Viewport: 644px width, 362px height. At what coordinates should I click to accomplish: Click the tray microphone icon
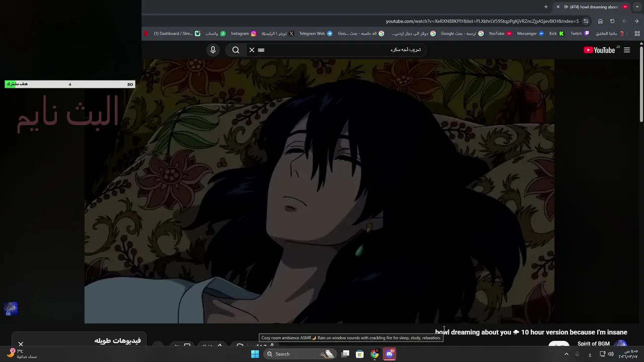coord(578,354)
